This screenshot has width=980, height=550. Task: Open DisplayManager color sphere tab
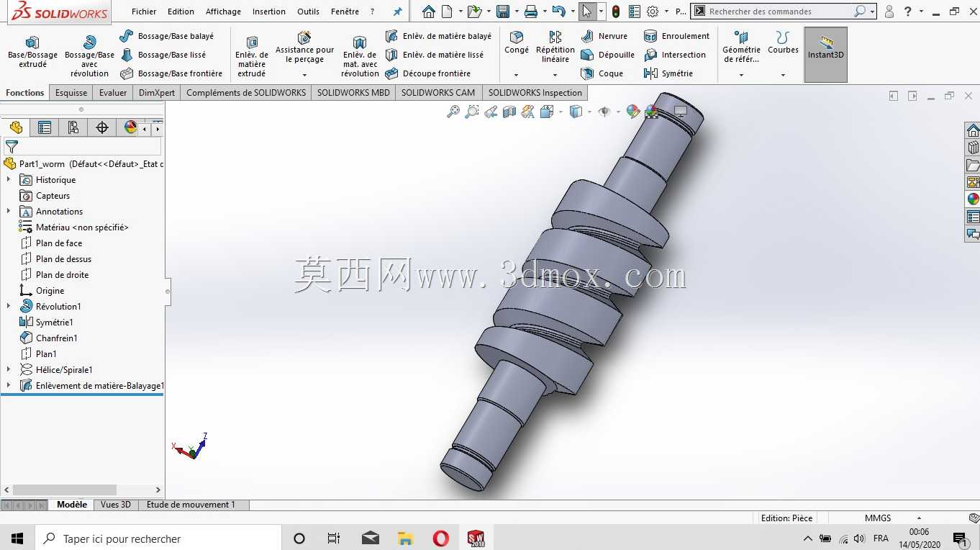(130, 127)
